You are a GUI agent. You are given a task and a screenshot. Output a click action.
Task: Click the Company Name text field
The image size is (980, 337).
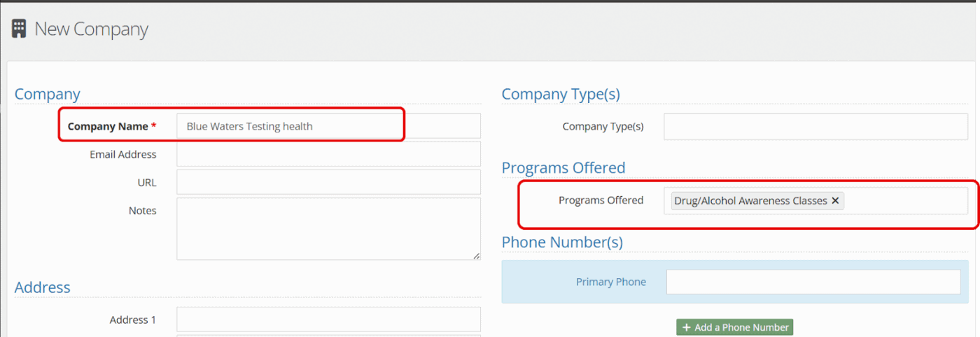(328, 127)
